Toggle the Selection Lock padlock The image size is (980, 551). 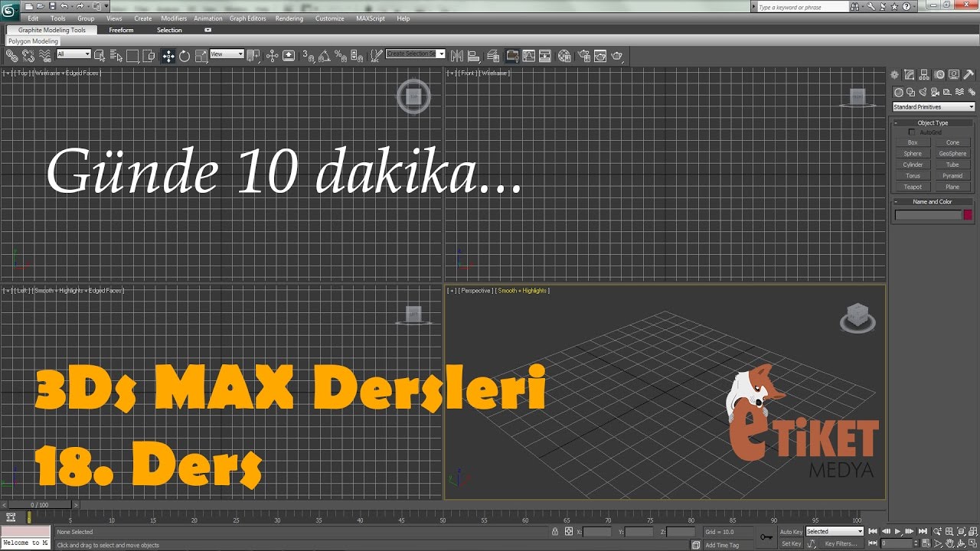click(x=556, y=531)
